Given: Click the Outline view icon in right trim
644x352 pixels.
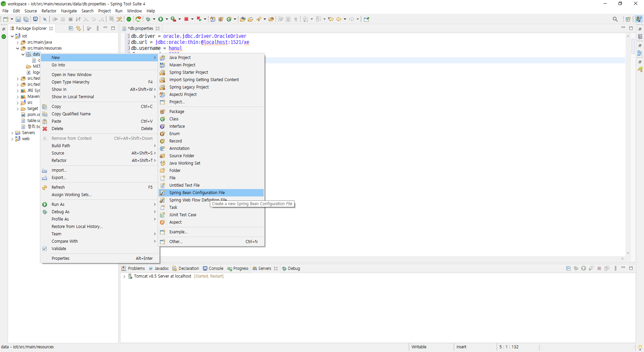Looking at the screenshot, I should pos(640,53).
